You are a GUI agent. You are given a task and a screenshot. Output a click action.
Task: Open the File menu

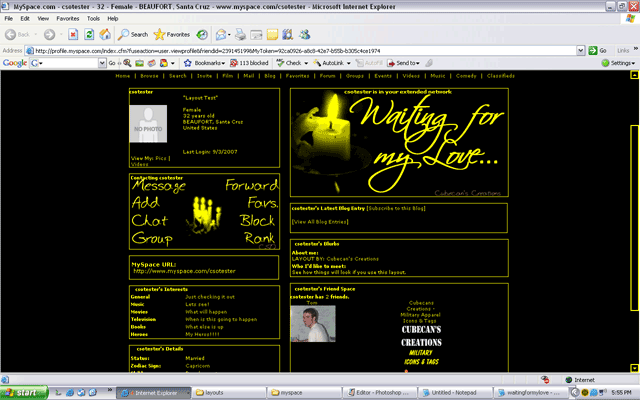click(x=9, y=18)
